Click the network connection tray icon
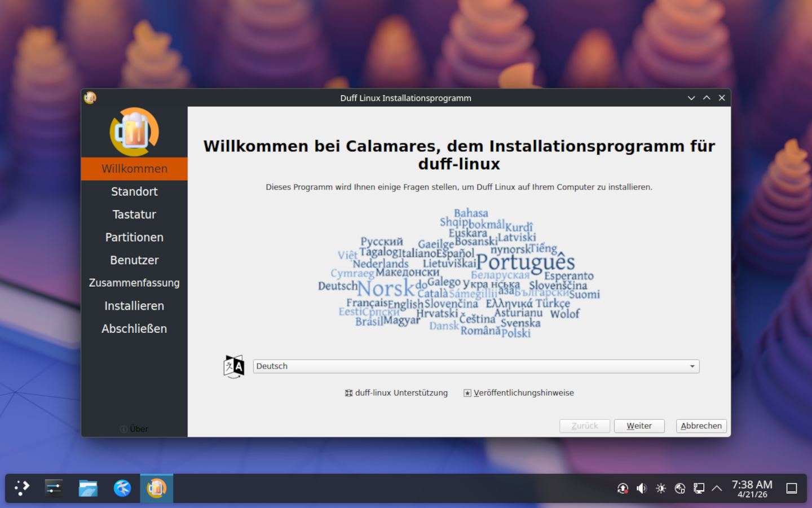Screen dimensions: 812x508 coord(699,488)
